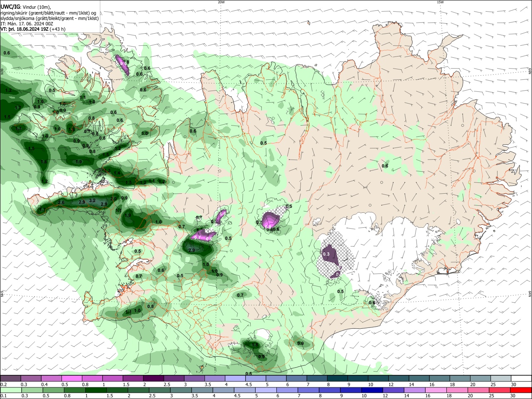Pick the white snow swatch labelled 30

tap(520, 379)
